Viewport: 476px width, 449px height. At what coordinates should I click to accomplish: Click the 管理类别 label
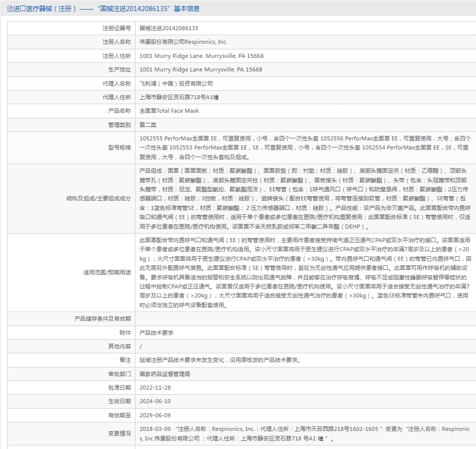(119, 125)
